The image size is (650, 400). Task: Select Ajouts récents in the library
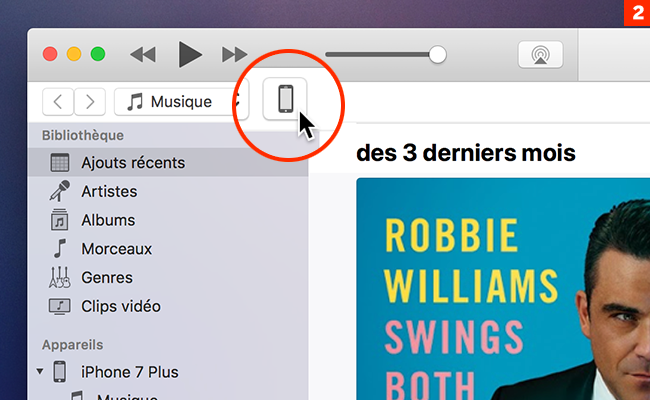168,162
